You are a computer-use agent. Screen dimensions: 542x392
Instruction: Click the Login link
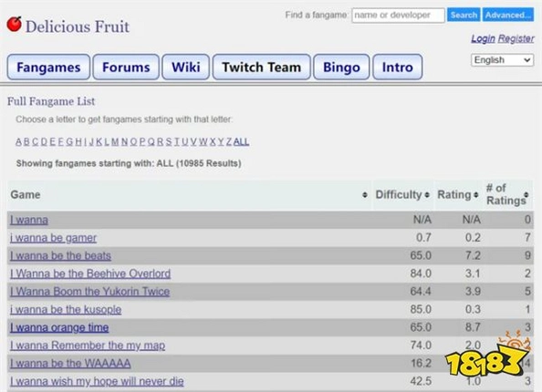484,38
